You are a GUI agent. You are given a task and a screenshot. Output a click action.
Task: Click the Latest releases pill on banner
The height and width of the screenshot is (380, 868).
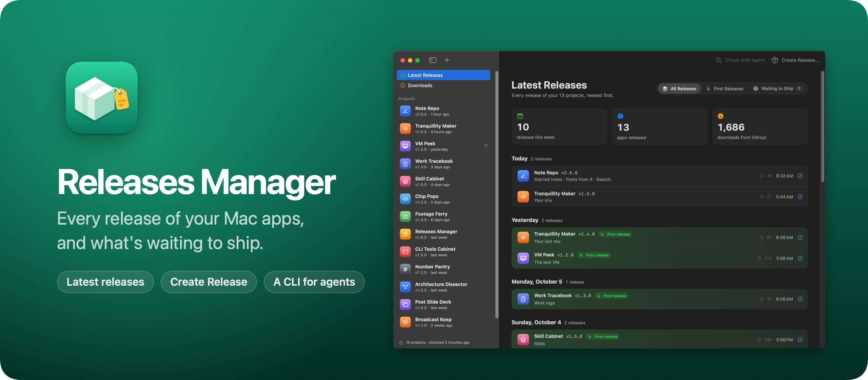(x=105, y=282)
